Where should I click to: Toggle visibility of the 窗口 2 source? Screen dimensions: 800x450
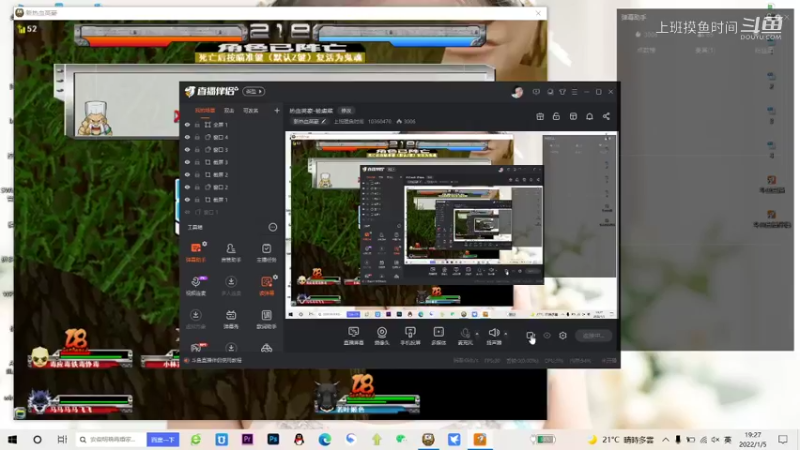(187, 187)
